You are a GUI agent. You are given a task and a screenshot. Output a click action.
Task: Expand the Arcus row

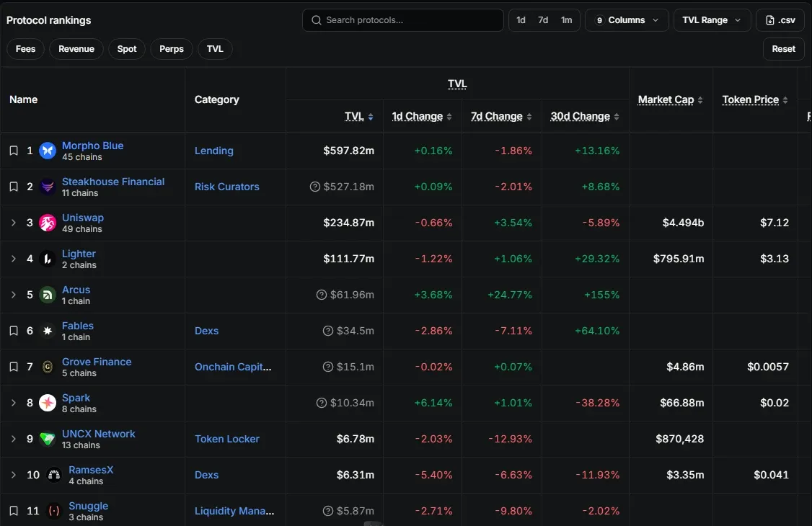pos(14,295)
